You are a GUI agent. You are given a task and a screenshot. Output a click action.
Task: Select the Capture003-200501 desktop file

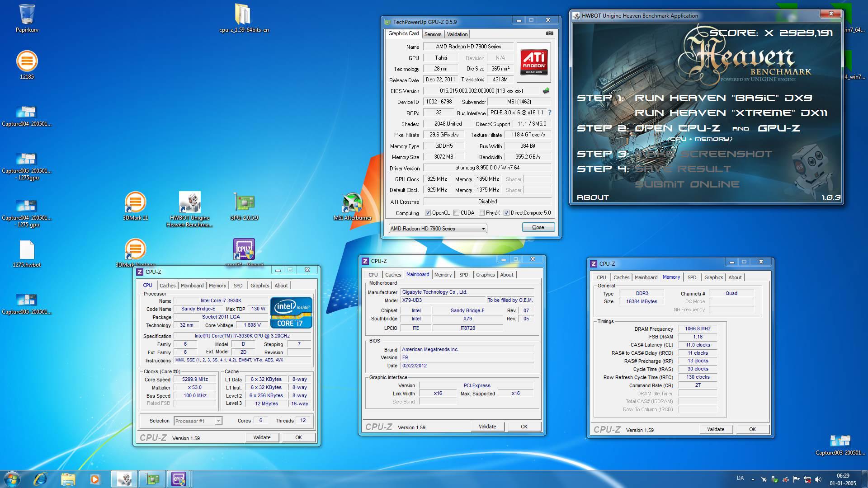840,445
